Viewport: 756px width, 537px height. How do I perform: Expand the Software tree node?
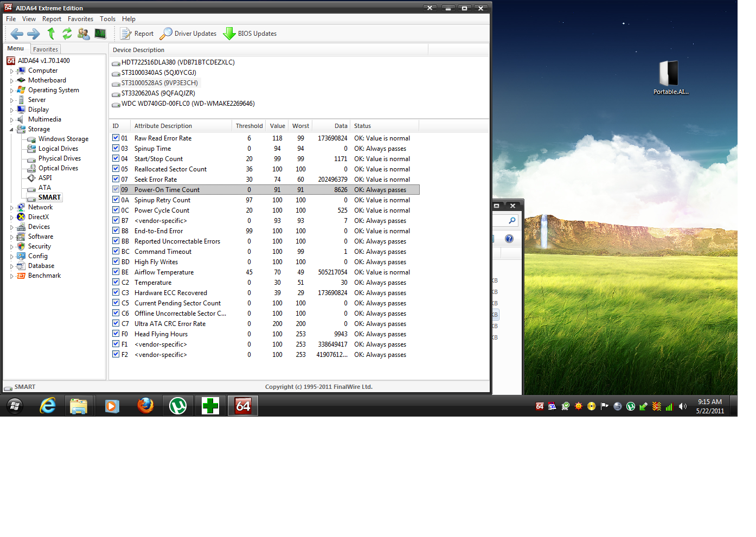click(11, 237)
